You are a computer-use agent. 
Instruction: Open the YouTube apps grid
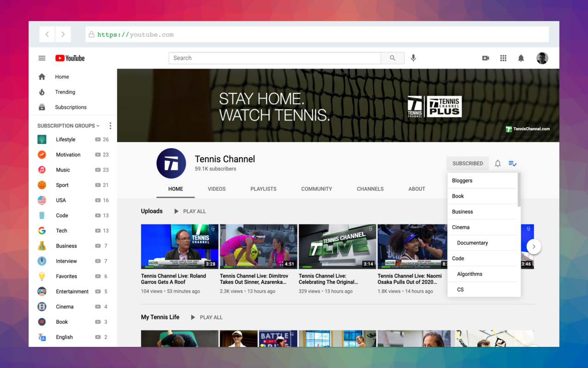503,58
